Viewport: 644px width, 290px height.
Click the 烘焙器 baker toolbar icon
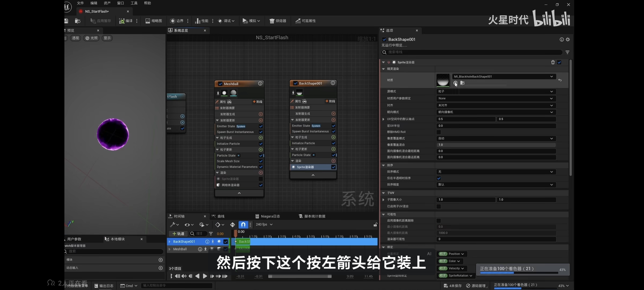point(272,21)
